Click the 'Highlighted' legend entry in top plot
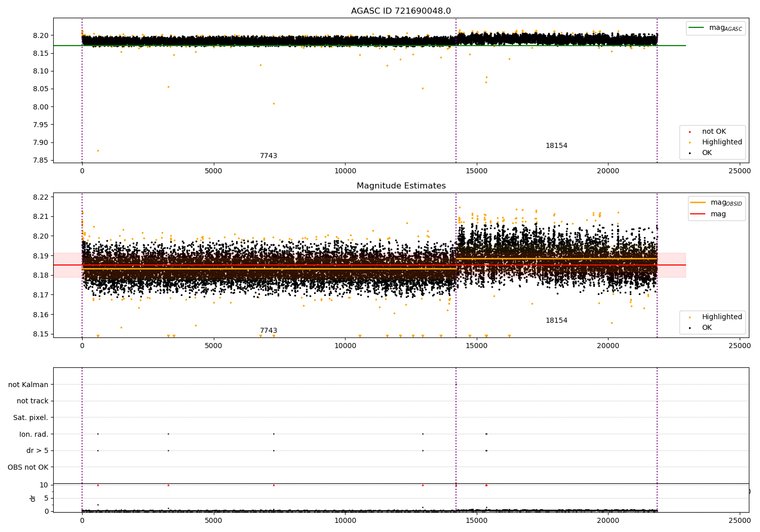Screen dimensions: 760x532 pyautogui.click(x=721, y=142)
